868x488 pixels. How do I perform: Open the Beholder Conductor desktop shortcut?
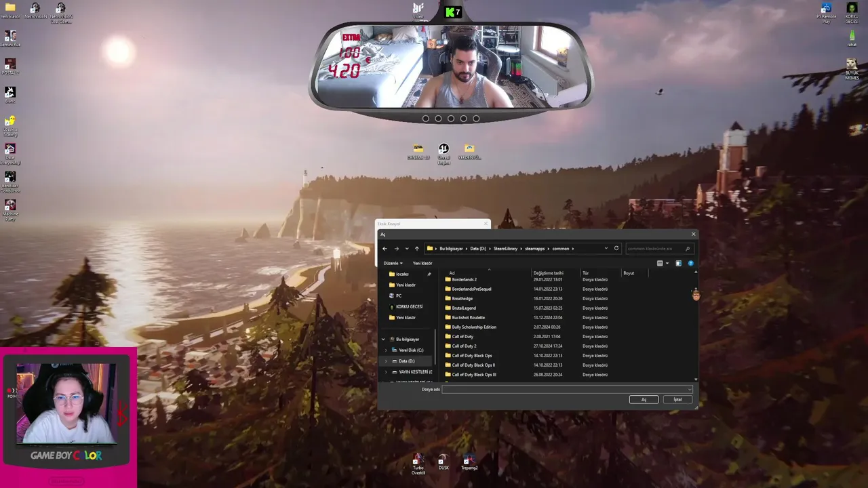[10, 181]
